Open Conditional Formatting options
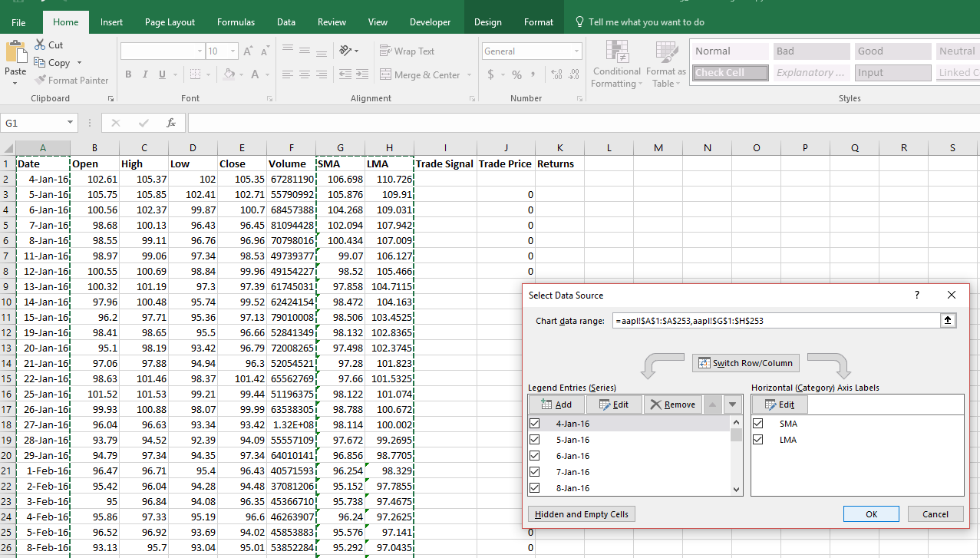 [616, 64]
